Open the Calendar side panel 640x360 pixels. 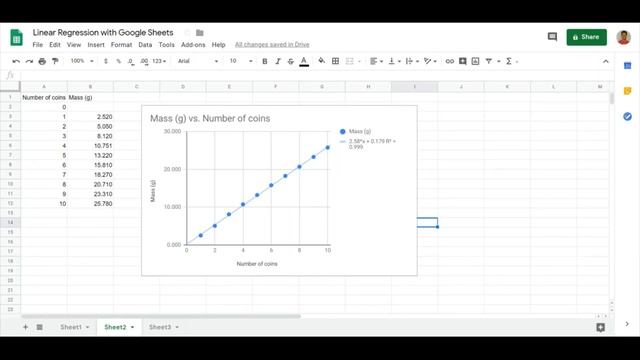(627, 66)
